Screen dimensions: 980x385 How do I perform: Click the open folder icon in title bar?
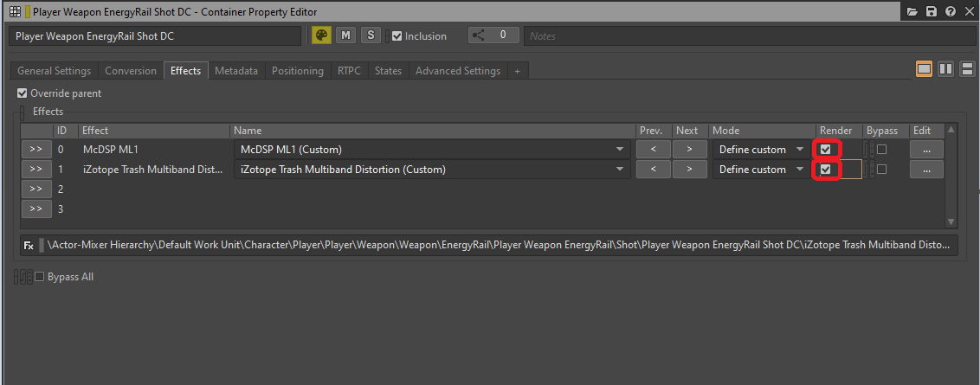(912, 11)
